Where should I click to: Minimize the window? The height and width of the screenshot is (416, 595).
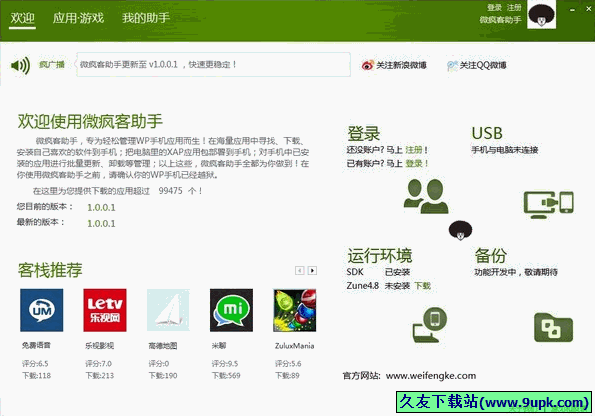[572, 9]
